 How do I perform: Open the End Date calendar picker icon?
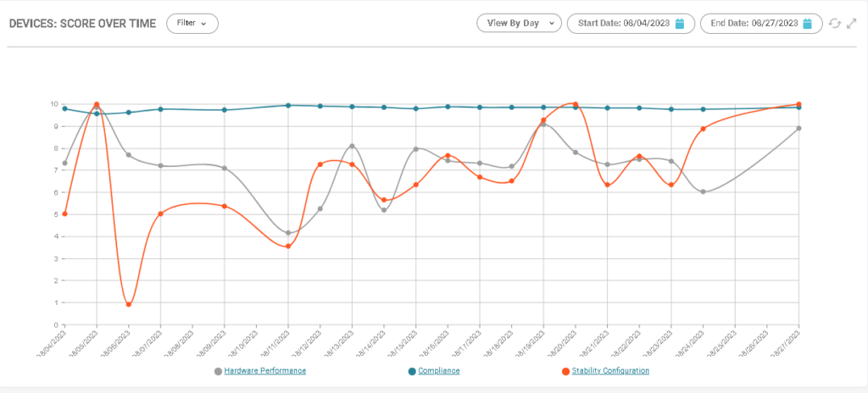(x=807, y=24)
